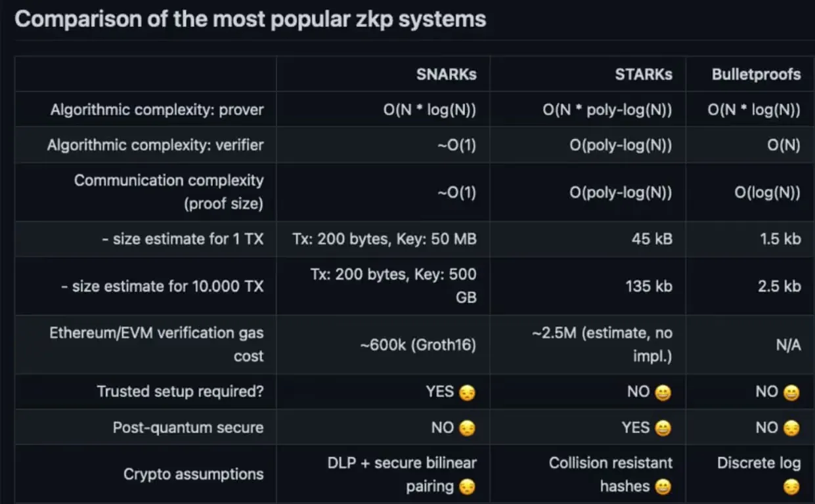Click the grinning emoji after 'hashes' text
Viewport: 815px width, 504px height.
[x=663, y=487]
